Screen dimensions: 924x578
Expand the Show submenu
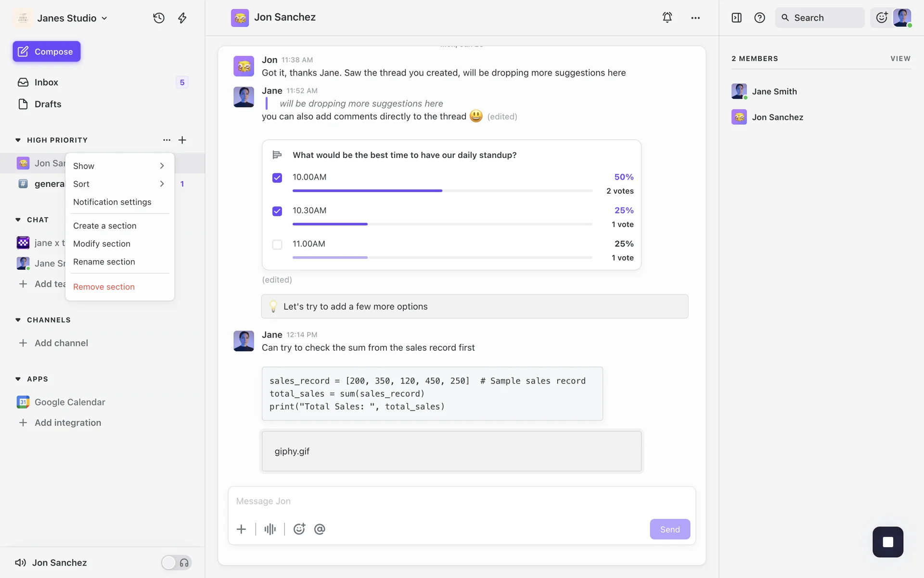[119, 166]
